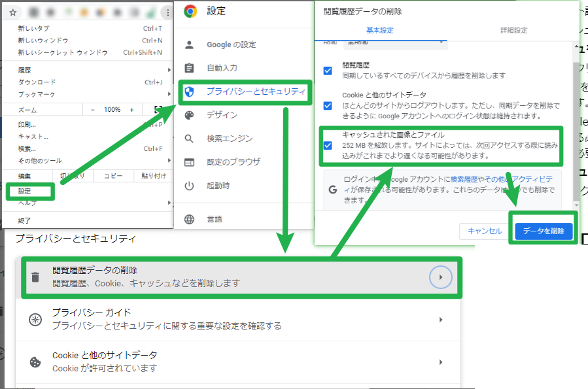Click the bookmark star icon

tap(13, 12)
